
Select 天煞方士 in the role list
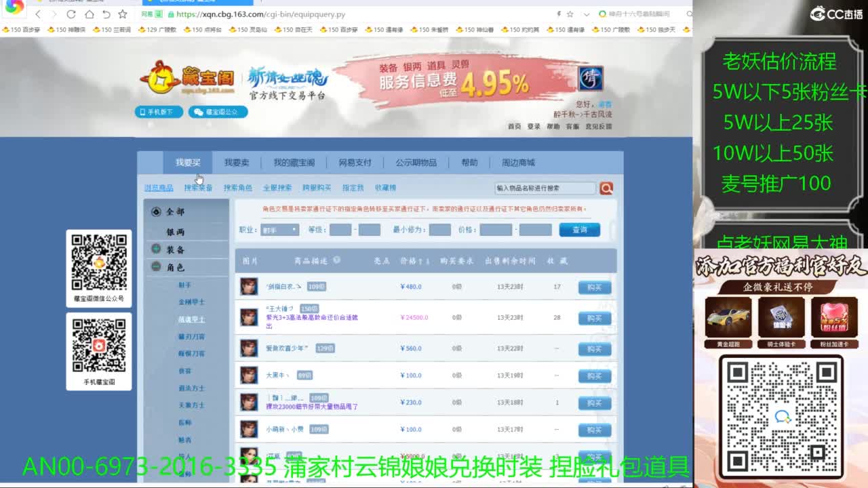(191, 405)
